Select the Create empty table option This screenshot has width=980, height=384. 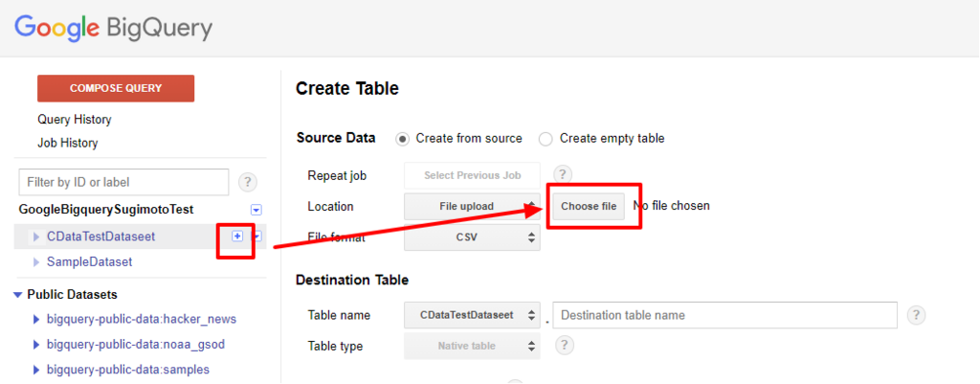point(546,139)
